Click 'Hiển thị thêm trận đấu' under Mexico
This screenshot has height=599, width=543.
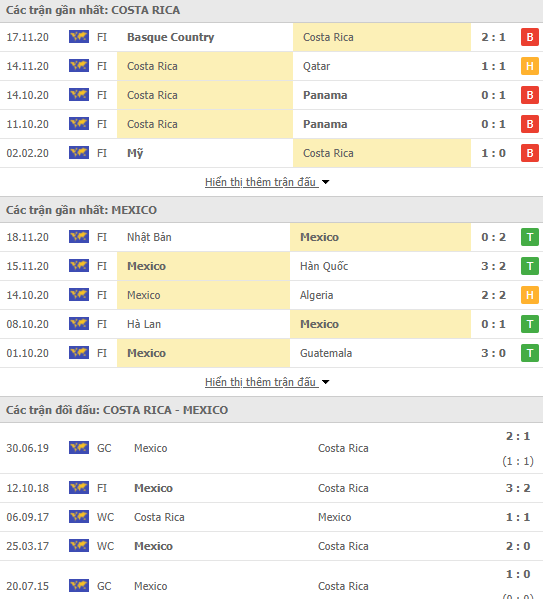point(261,382)
